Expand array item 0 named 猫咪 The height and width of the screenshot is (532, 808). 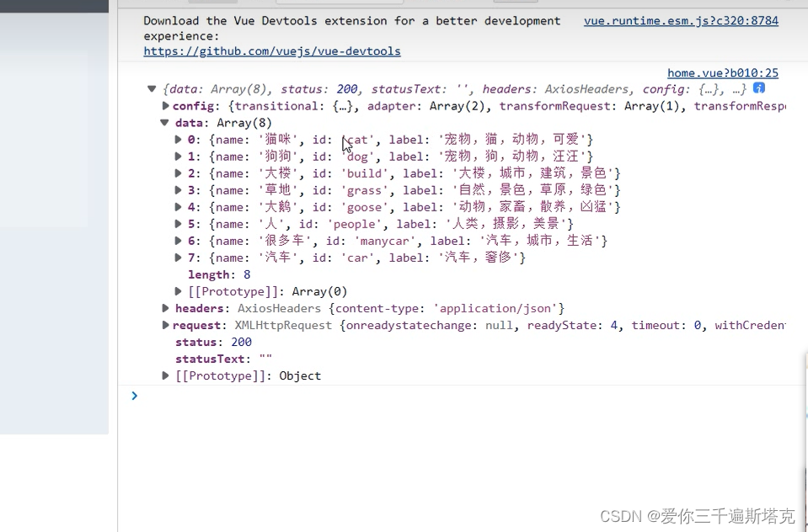pyautogui.click(x=179, y=139)
